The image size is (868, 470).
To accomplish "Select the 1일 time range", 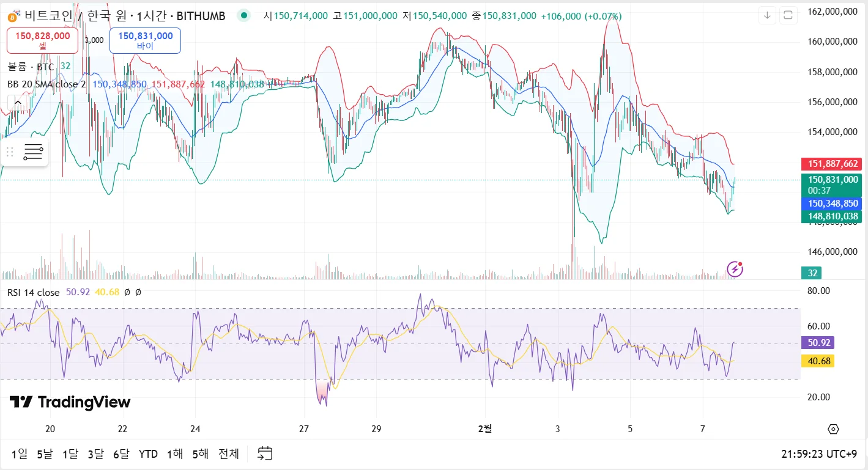I will pyautogui.click(x=20, y=454).
